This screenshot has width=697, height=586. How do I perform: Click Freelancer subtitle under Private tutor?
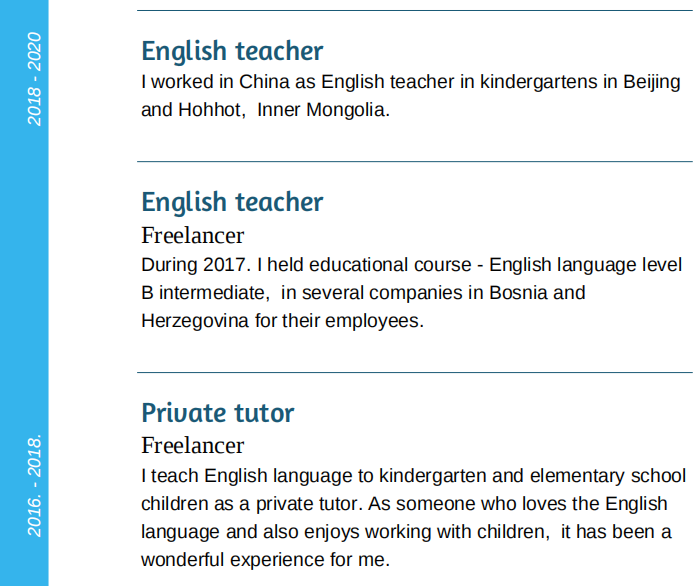tap(192, 446)
